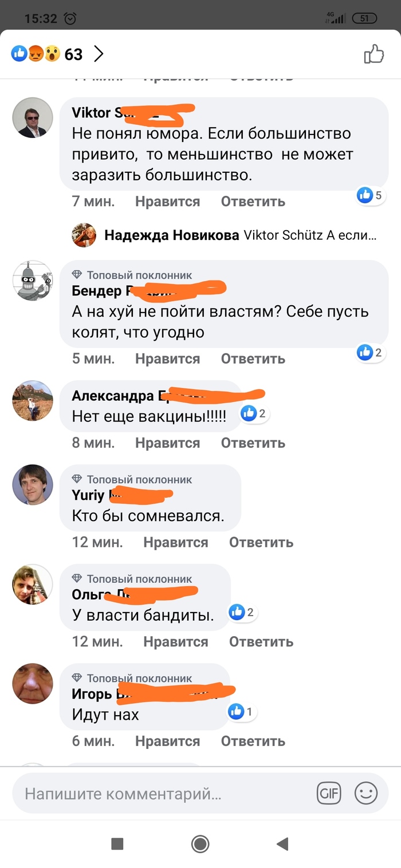Screen dimensions: 401x868
Task: Open reactions summary emojis at top
Action: pos(36,54)
